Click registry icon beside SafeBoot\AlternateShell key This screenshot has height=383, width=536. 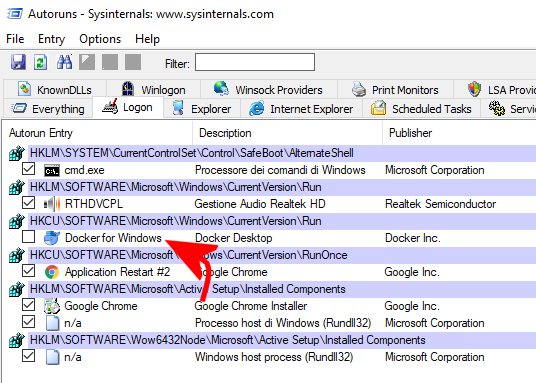[x=17, y=153]
